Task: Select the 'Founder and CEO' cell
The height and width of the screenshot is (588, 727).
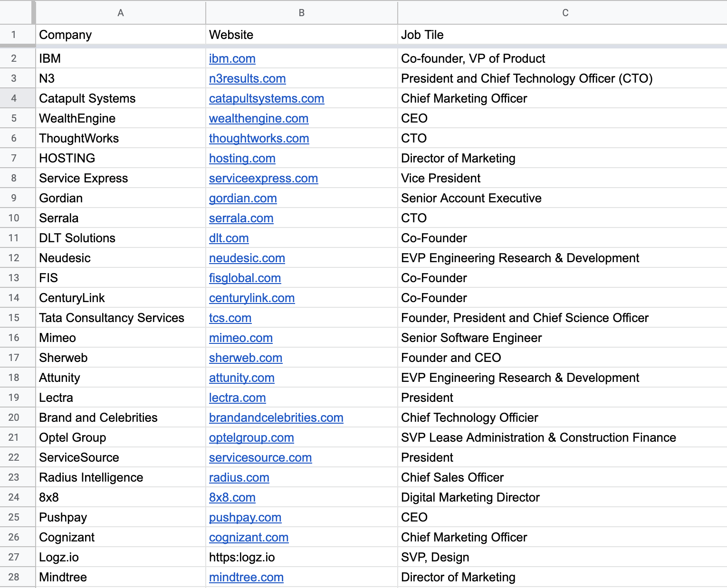Action: click(563, 358)
